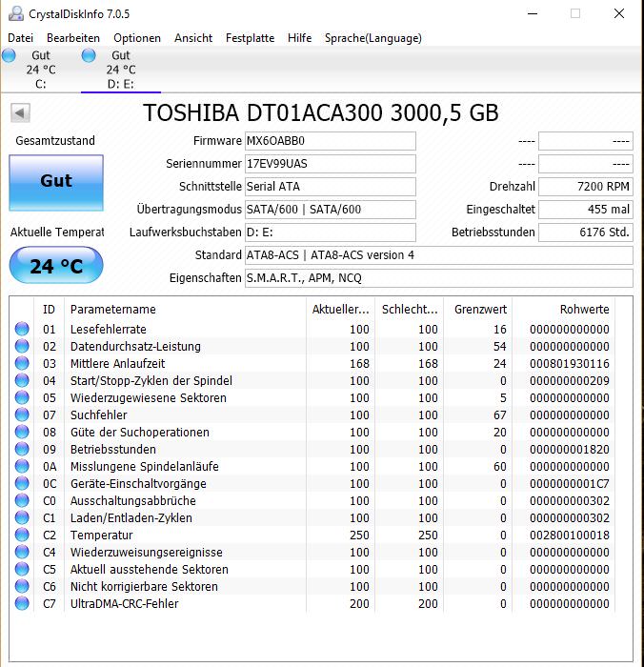Select the Temperatur parameter name

tap(101, 536)
